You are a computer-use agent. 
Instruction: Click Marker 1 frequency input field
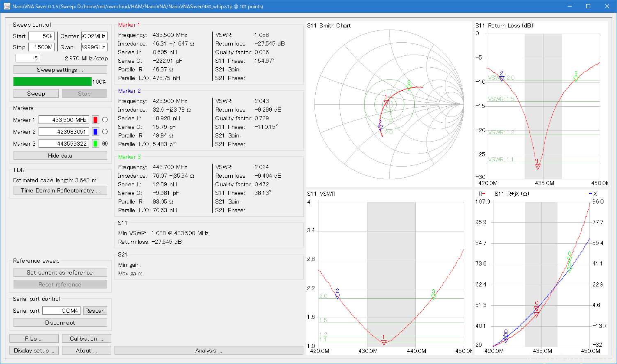(x=64, y=120)
